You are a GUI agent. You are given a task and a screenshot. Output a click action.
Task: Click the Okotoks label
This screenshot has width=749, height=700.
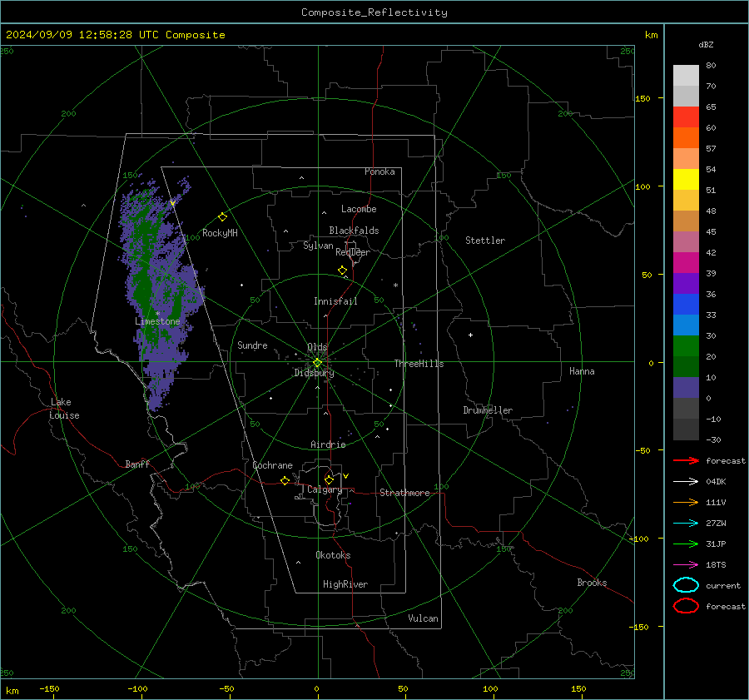[333, 555]
